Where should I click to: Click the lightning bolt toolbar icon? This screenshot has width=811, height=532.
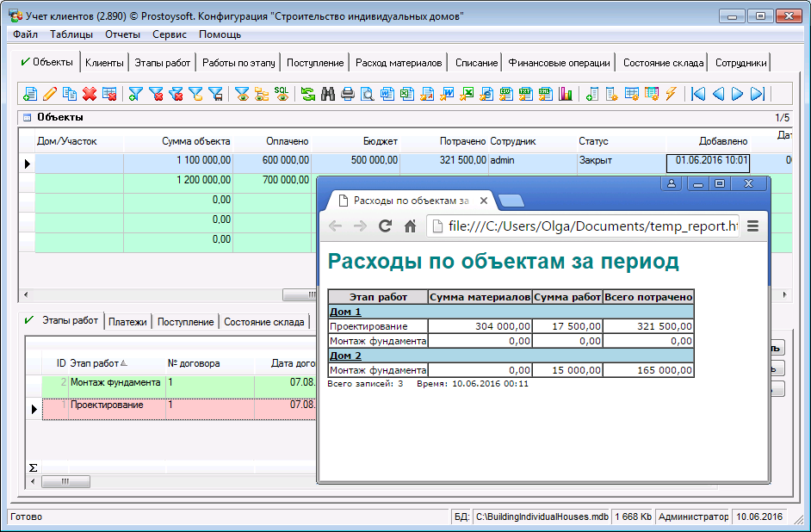click(x=671, y=94)
